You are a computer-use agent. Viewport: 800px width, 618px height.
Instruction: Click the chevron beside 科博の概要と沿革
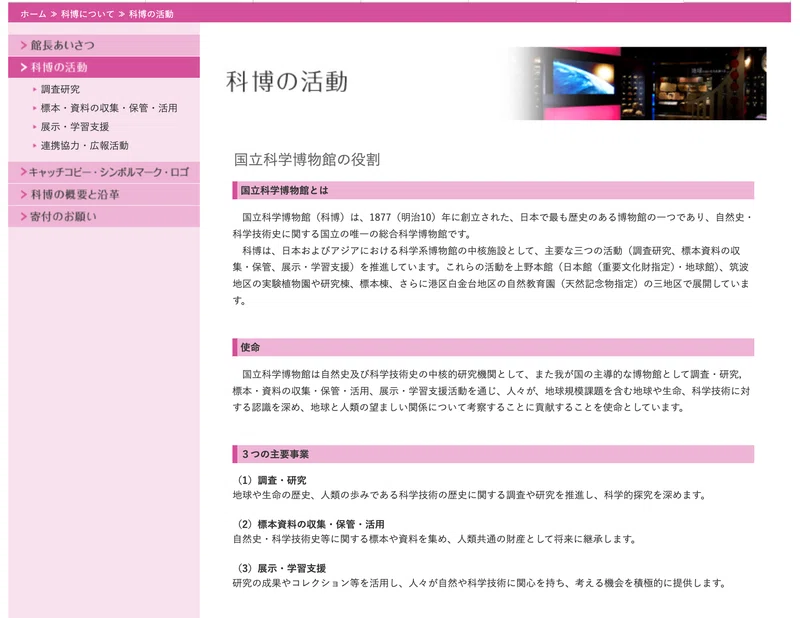[23, 194]
